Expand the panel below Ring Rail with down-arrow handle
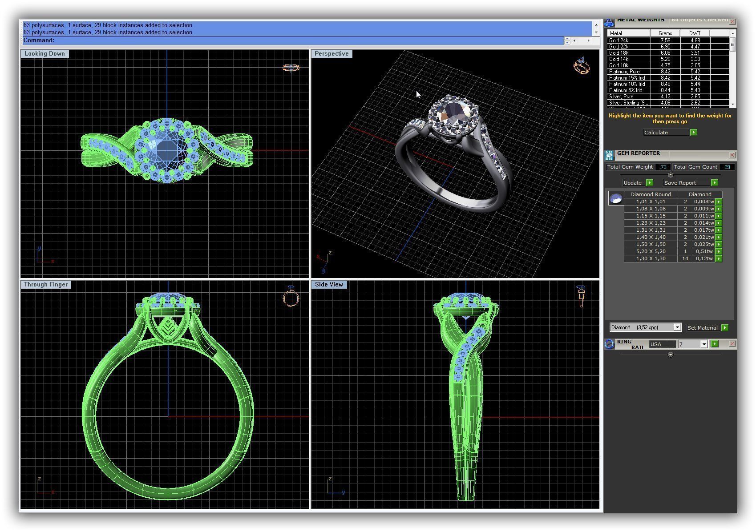The height and width of the screenshot is (532, 756). click(x=671, y=355)
